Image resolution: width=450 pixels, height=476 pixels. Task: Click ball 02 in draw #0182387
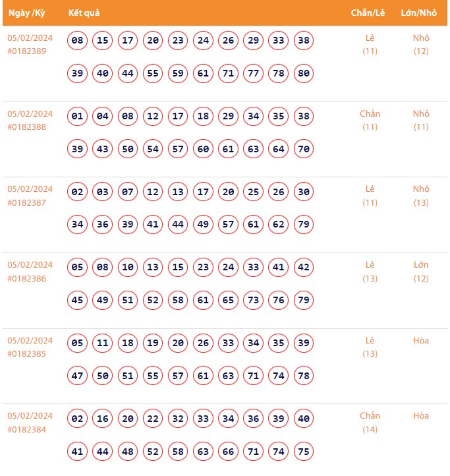[x=77, y=193]
